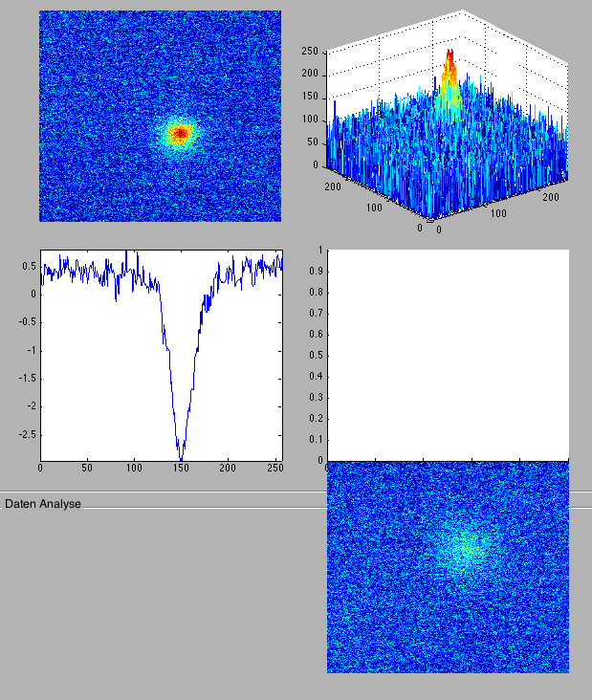
Task: Select the Daten Analyse panel label
Action: 43,504
